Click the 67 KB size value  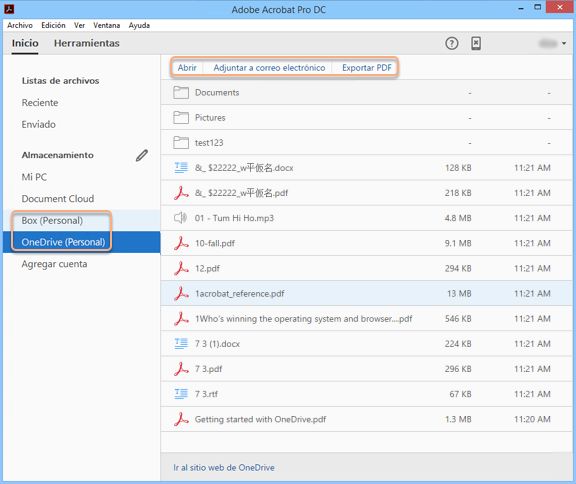click(x=460, y=394)
